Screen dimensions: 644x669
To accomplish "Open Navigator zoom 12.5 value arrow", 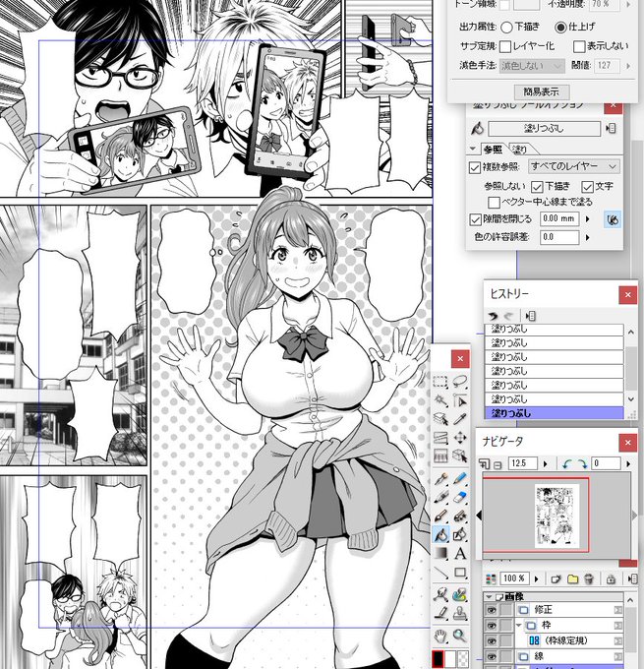I will coord(545,463).
